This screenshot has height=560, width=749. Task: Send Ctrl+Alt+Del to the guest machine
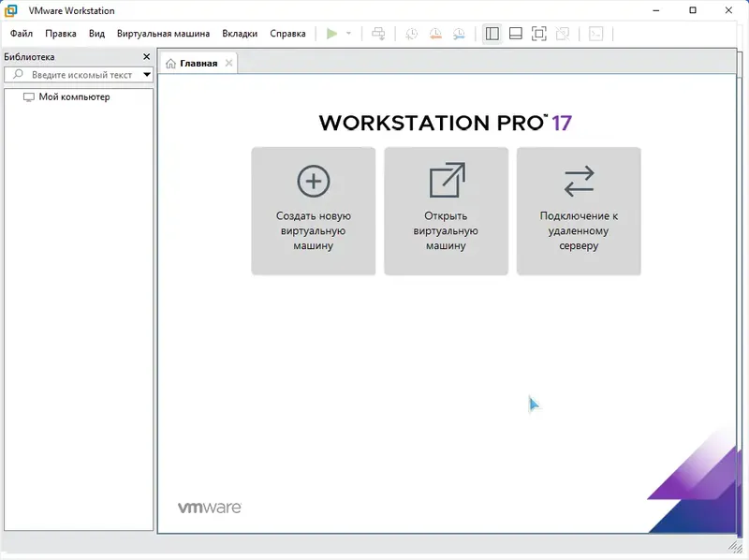378,34
